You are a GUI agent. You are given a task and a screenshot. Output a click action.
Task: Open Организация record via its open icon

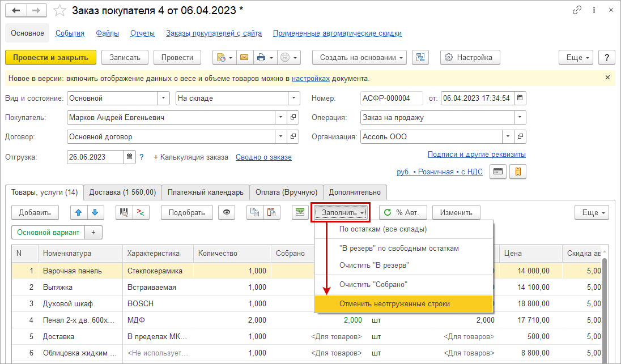[x=520, y=137]
